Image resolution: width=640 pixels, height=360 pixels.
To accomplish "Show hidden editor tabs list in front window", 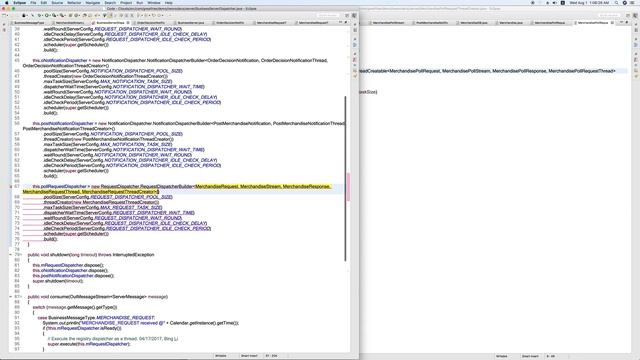I will click(x=340, y=22).
